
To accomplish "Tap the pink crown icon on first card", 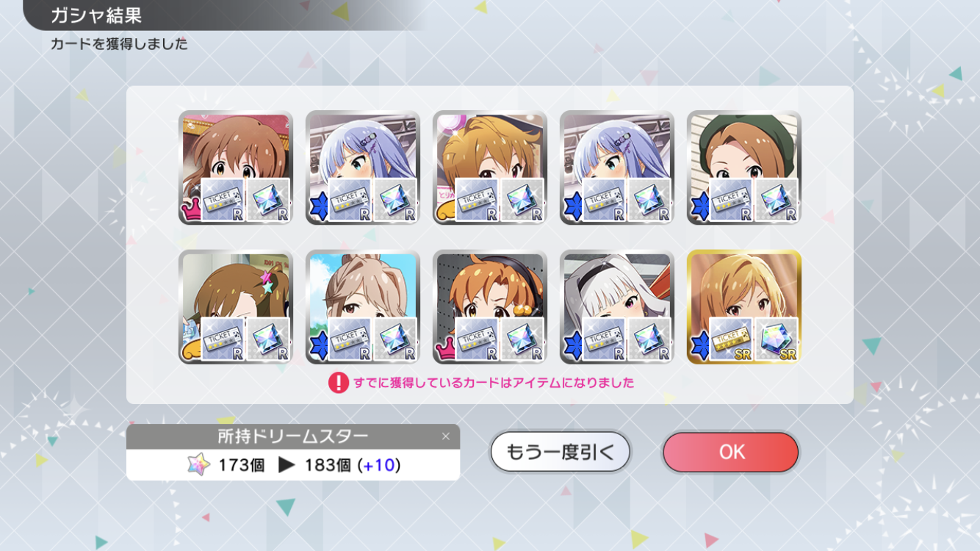I will tap(190, 212).
